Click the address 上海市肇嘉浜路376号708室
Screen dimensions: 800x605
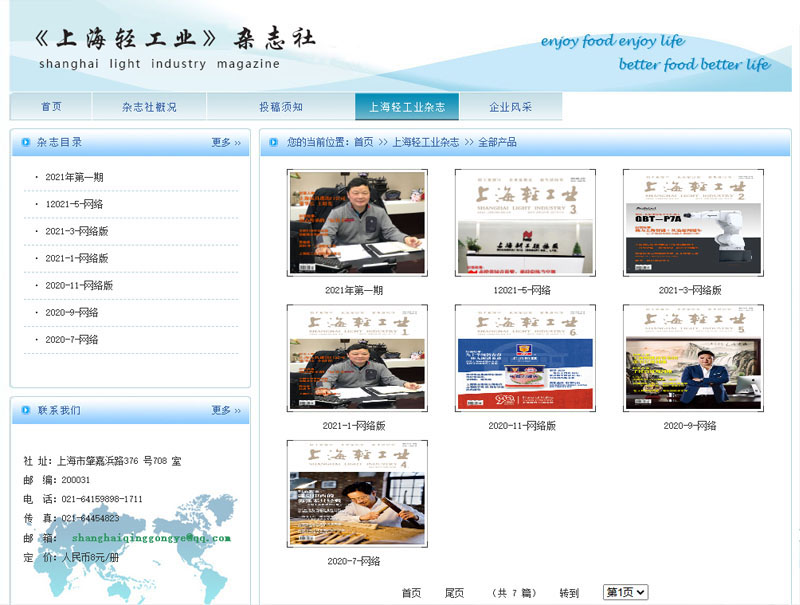pos(119,461)
